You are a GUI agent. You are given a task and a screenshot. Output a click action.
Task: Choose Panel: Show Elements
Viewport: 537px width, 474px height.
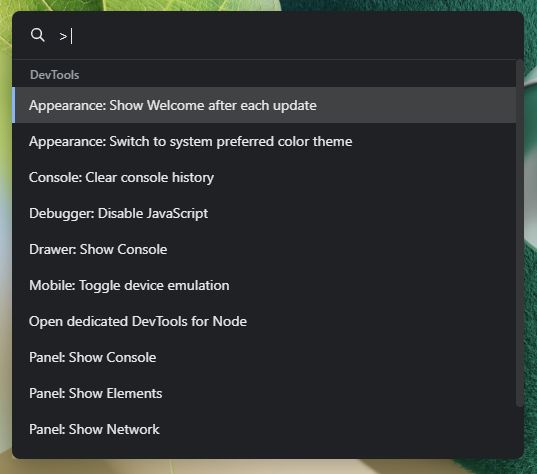(264, 393)
